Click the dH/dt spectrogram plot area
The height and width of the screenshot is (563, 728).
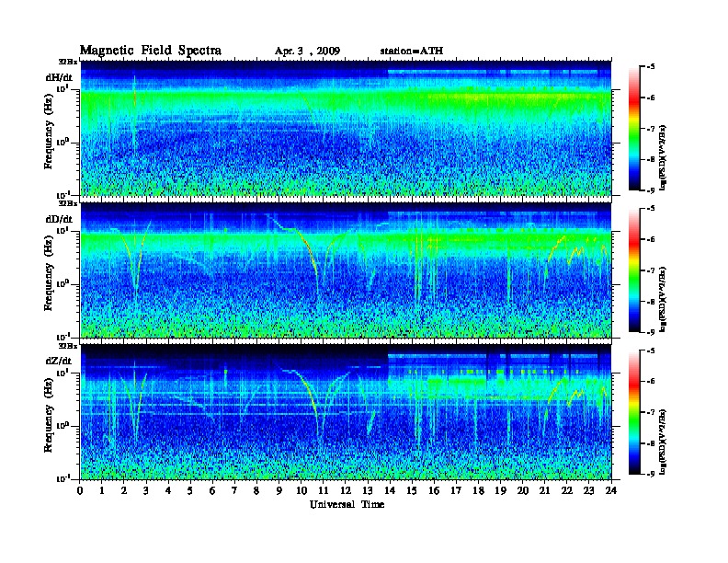346,128
